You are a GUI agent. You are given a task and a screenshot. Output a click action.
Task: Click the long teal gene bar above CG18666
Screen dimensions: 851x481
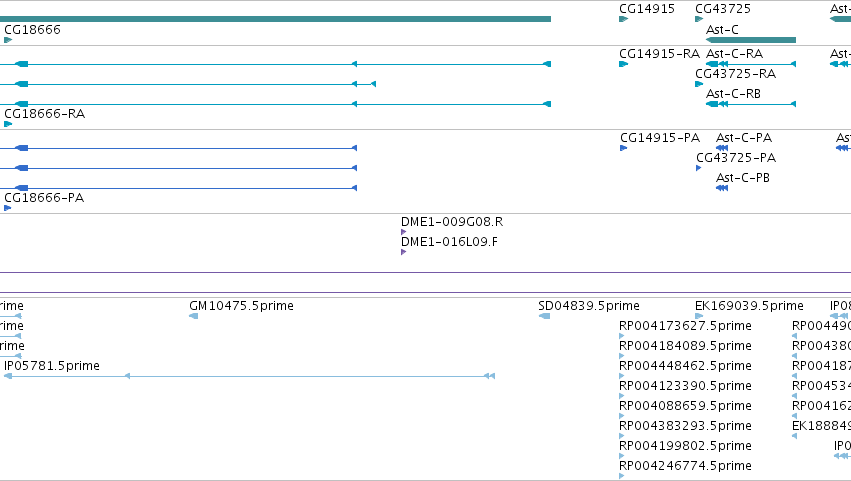[x=275, y=19]
